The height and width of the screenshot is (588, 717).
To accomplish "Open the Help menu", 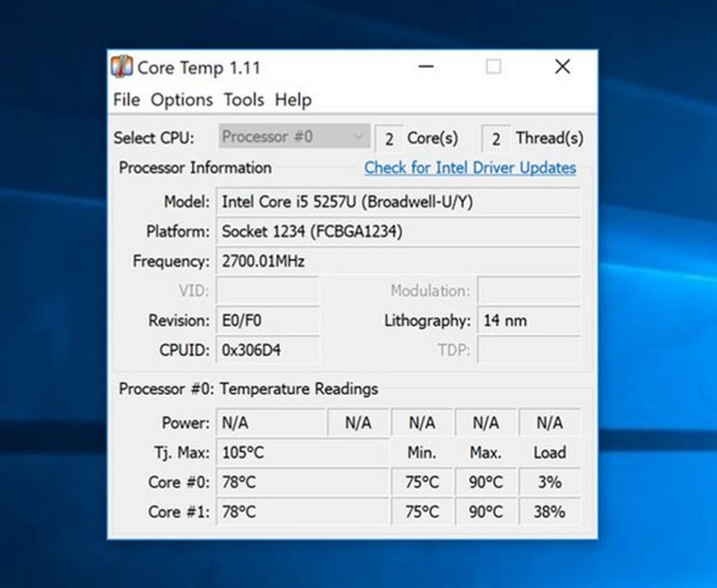I will point(293,99).
